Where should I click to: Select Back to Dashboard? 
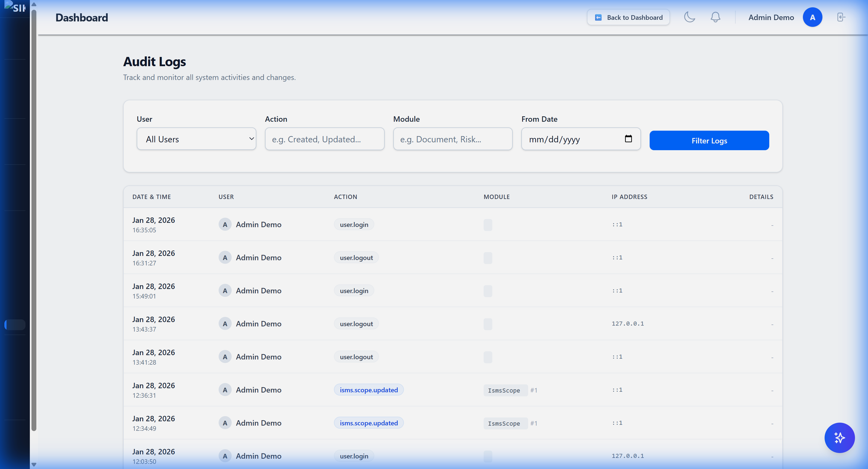point(628,17)
